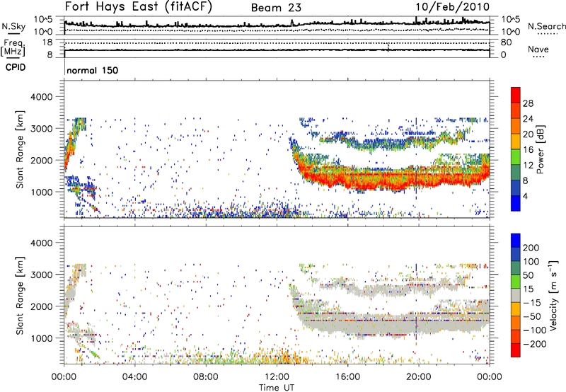Select the 'Freq. [MHz]' axis label
566x392 pixels.
click(13, 47)
